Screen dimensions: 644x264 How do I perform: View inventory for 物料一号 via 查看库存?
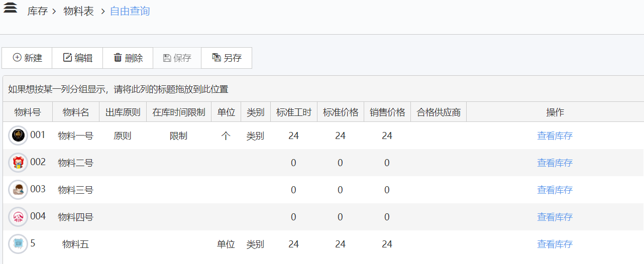tap(555, 136)
